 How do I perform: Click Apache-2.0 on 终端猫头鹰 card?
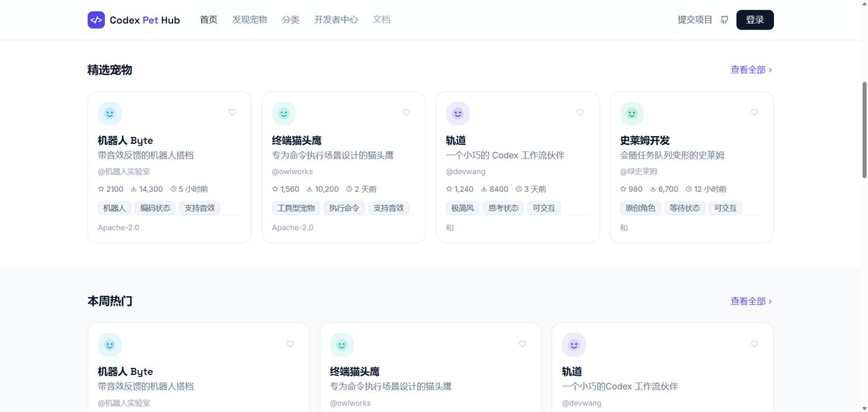coord(293,227)
